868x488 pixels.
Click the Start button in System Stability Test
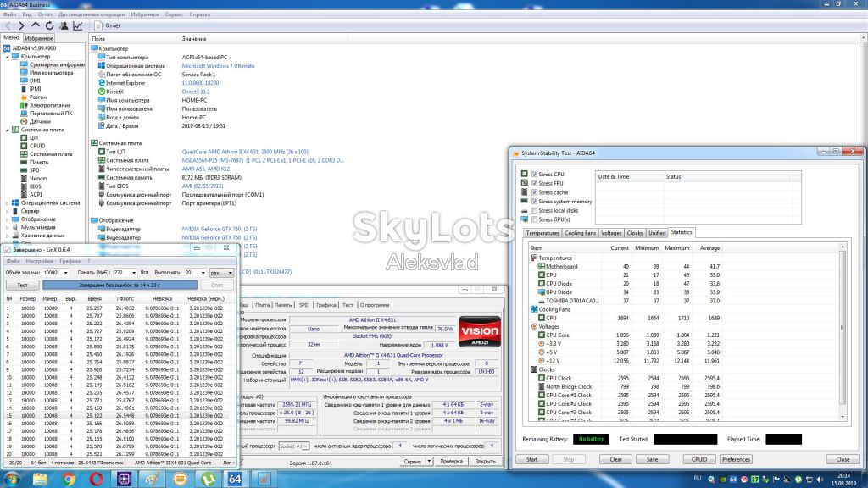pos(532,459)
